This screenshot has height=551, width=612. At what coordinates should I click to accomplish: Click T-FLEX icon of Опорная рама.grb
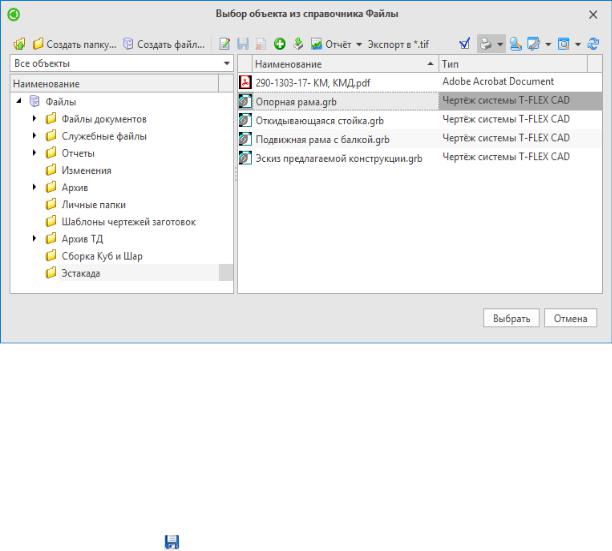coord(245,101)
